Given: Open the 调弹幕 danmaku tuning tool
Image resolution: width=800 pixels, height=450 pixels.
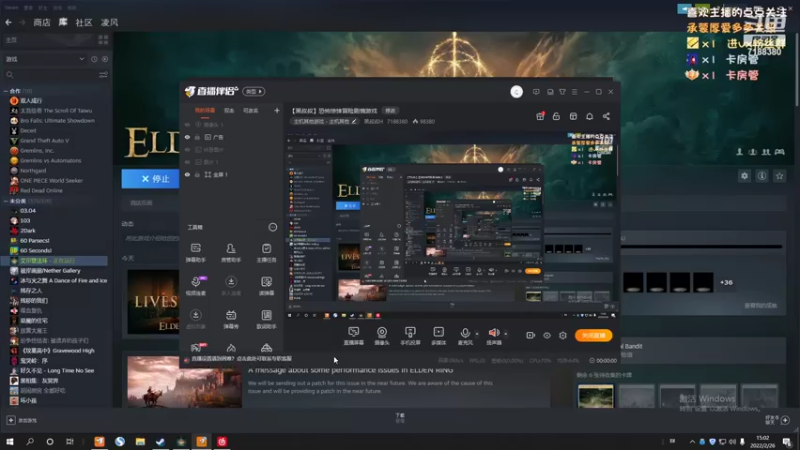Looking at the screenshot, I should (266, 286).
